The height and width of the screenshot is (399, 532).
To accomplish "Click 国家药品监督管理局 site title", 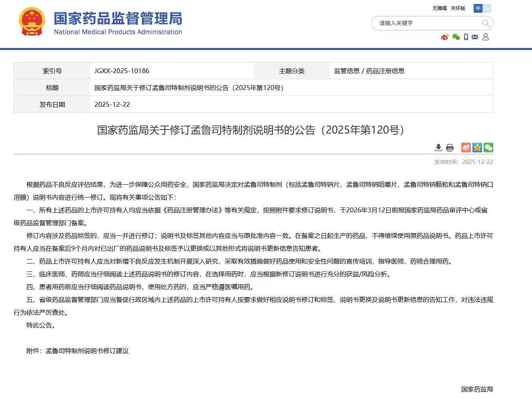I will tap(118, 18).
